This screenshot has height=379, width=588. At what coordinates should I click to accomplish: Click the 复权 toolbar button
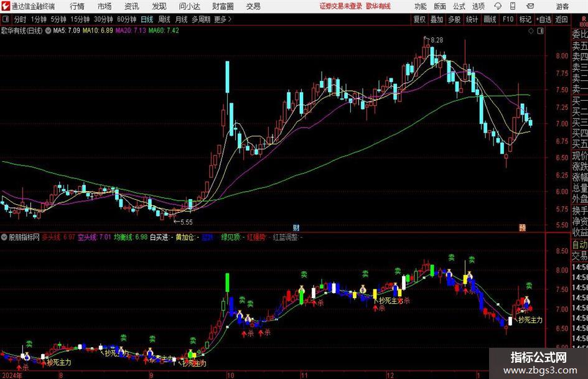coord(419,19)
